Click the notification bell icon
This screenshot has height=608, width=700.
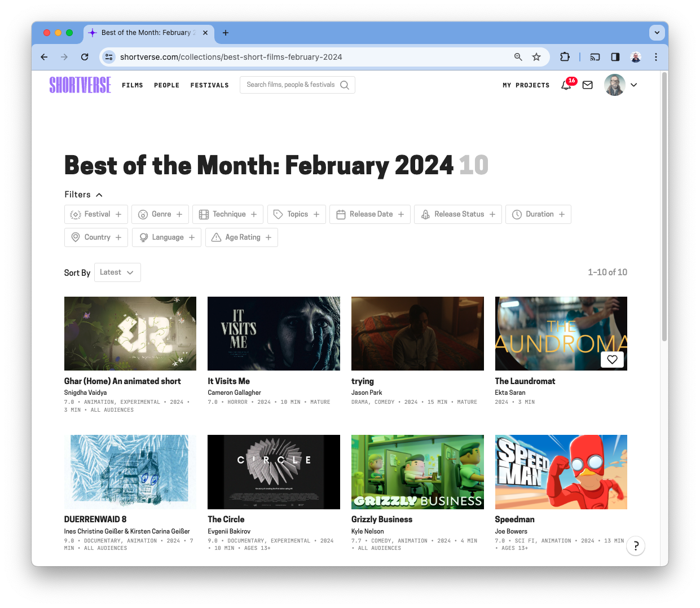[x=566, y=85]
